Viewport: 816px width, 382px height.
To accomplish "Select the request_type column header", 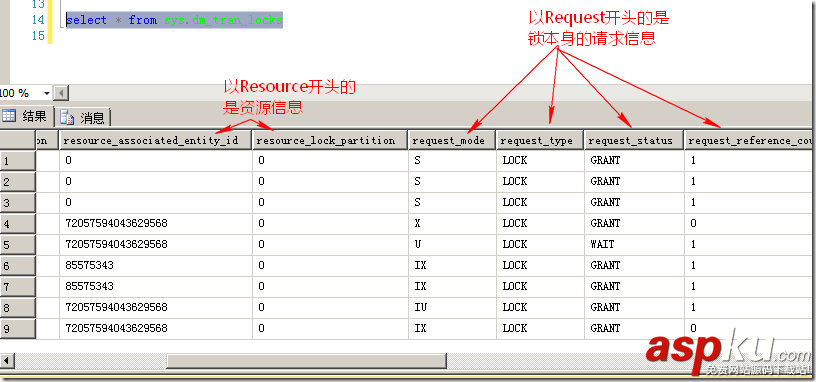I will [x=540, y=141].
